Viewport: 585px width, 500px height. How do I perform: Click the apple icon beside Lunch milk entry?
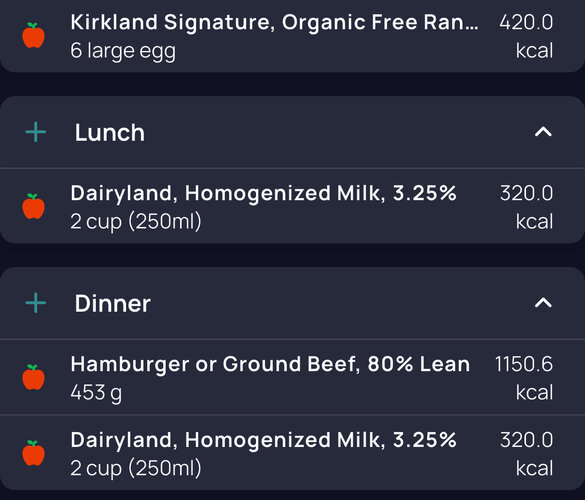(x=34, y=206)
